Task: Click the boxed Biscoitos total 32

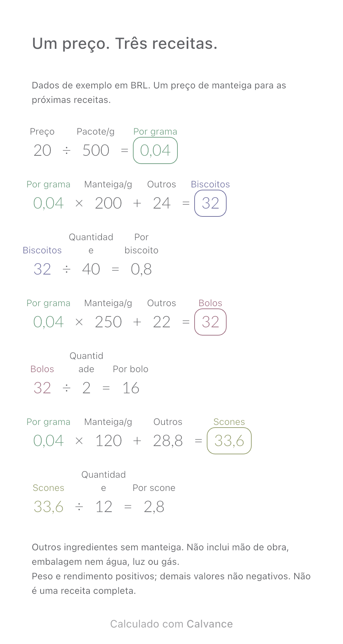Action: coord(210,203)
